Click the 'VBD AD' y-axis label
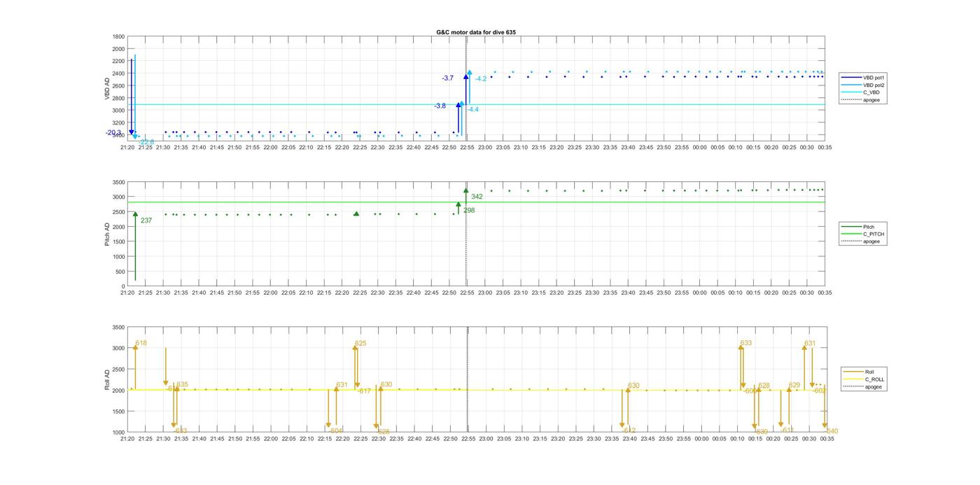980x485 pixels. tap(108, 88)
